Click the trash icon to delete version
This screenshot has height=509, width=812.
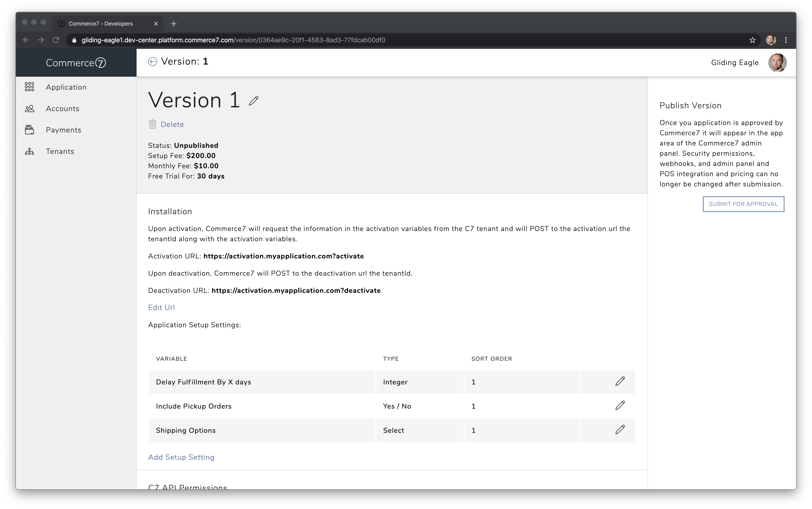click(152, 125)
